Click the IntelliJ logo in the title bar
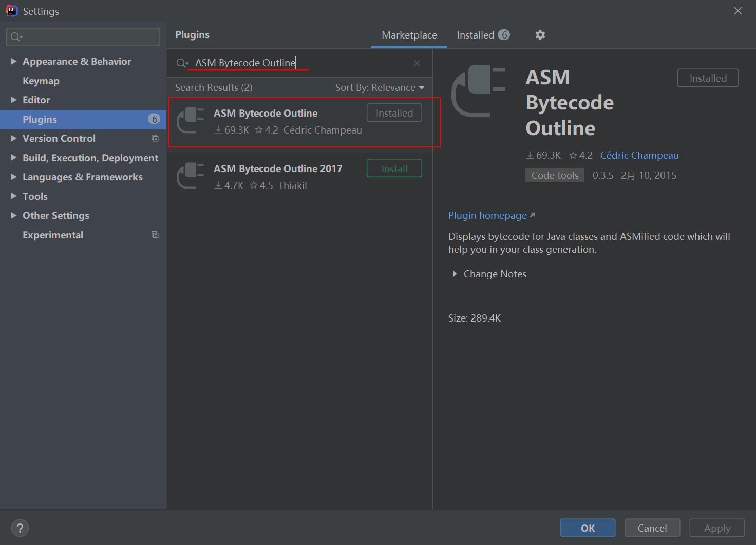 pos(11,11)
